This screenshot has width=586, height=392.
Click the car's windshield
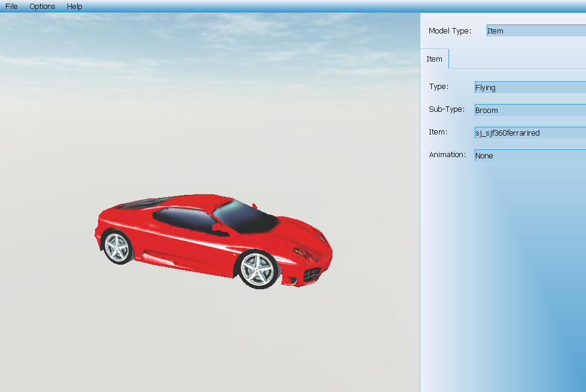pos(245,216)
